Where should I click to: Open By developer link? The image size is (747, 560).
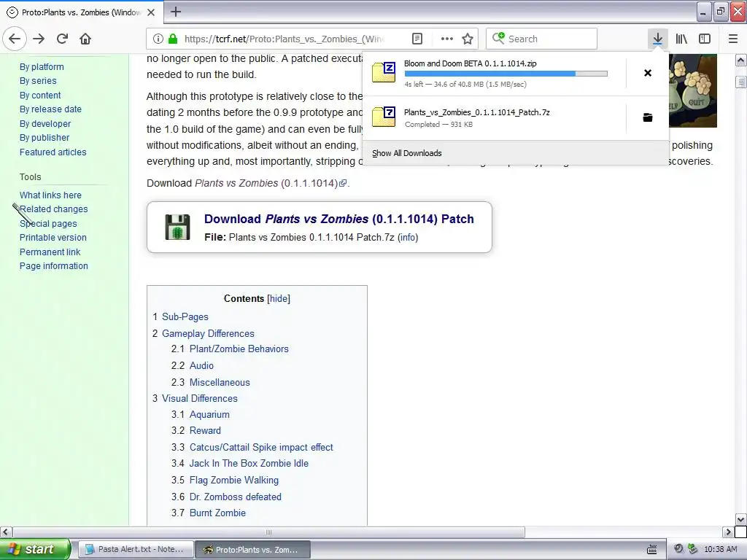point(45,124)
